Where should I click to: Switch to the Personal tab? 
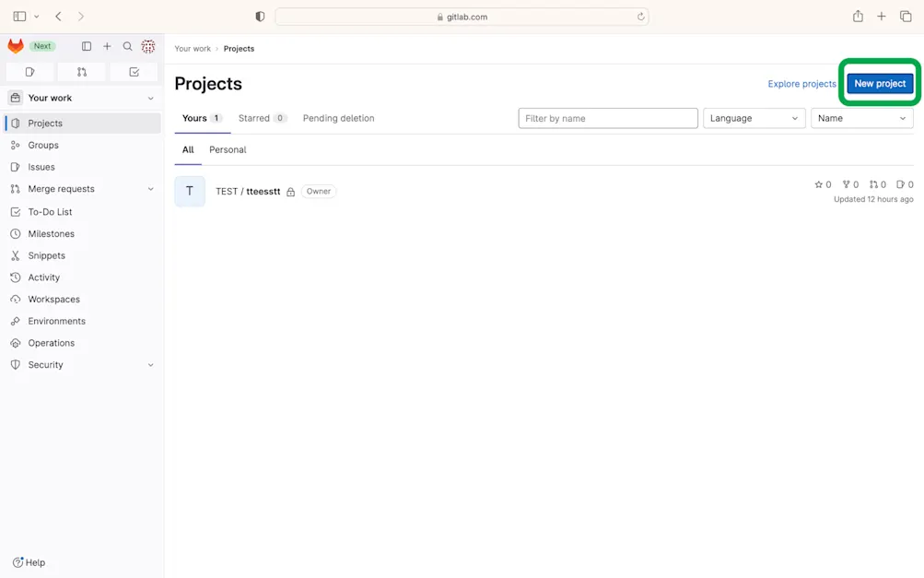(227, 149)
